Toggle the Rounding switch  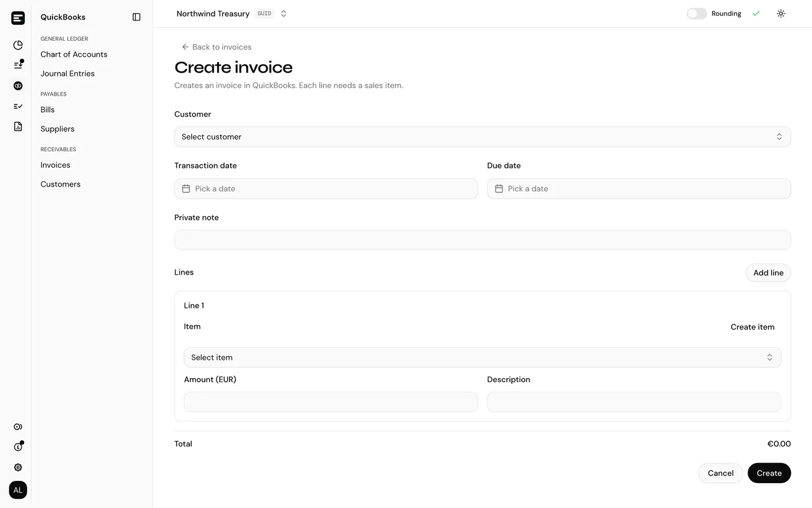click(x=696, y=14)
